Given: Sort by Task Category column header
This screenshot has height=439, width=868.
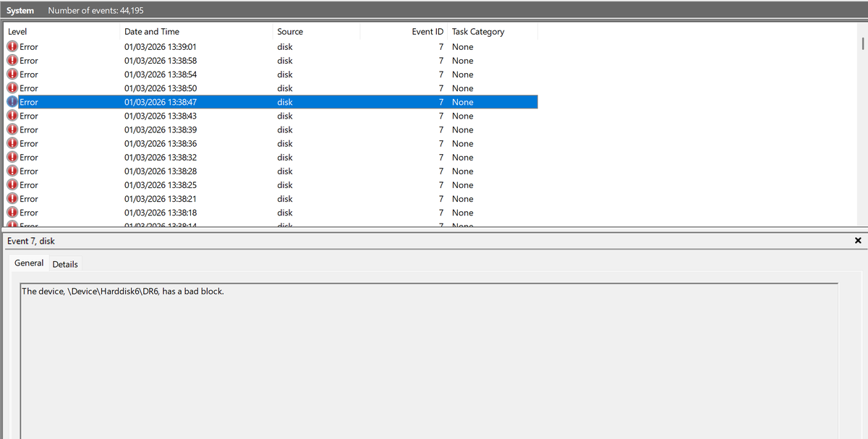Looking at the screenshot, I should [493, 32].
